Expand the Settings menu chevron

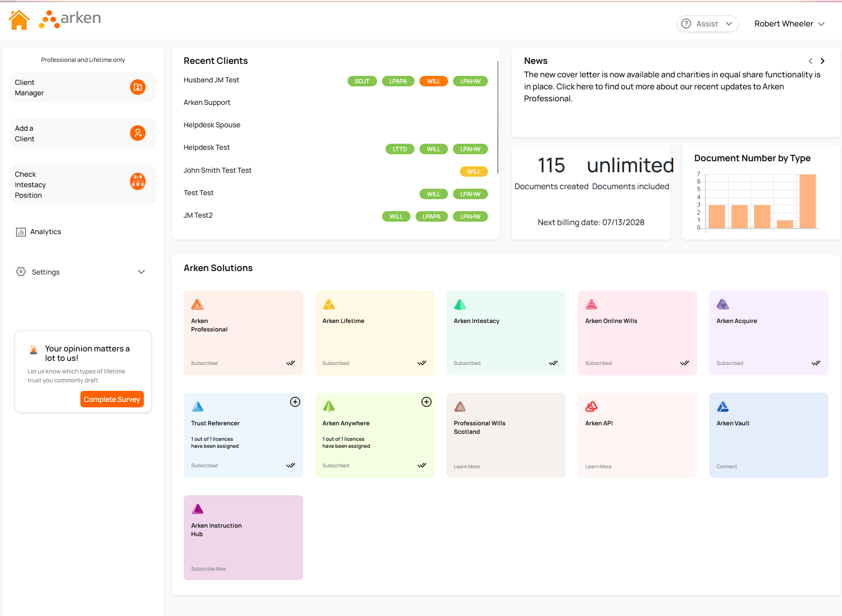[141, 272]
